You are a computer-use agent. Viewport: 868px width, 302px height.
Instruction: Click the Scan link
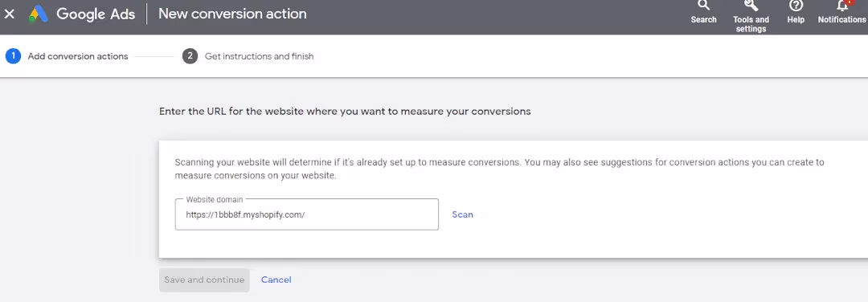click(x=463, y=214)
